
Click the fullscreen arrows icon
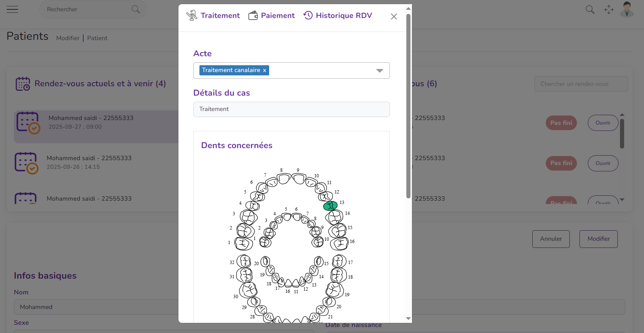(x=609, y=10)
